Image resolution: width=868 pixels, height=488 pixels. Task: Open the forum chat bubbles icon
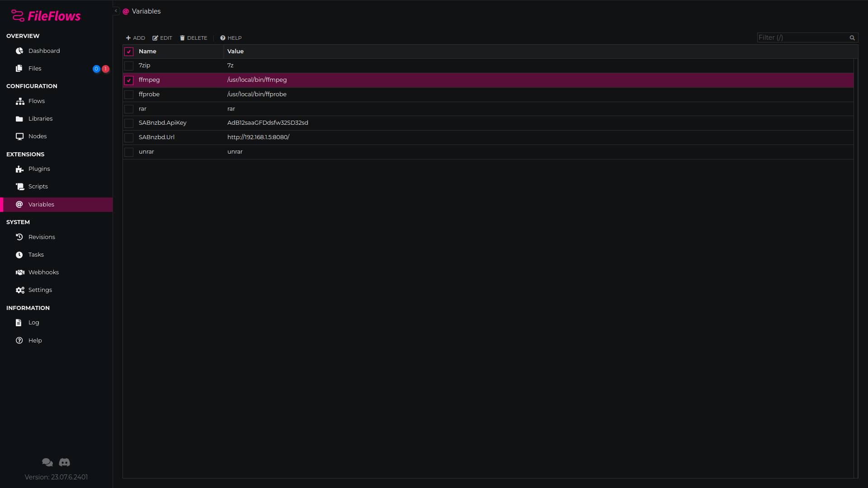[47, 462]
